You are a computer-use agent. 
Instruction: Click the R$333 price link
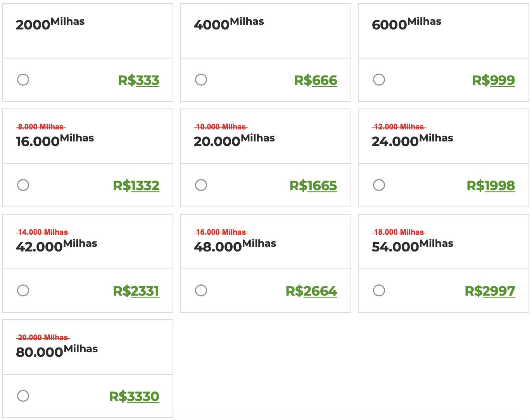click(x=139, y=80)
